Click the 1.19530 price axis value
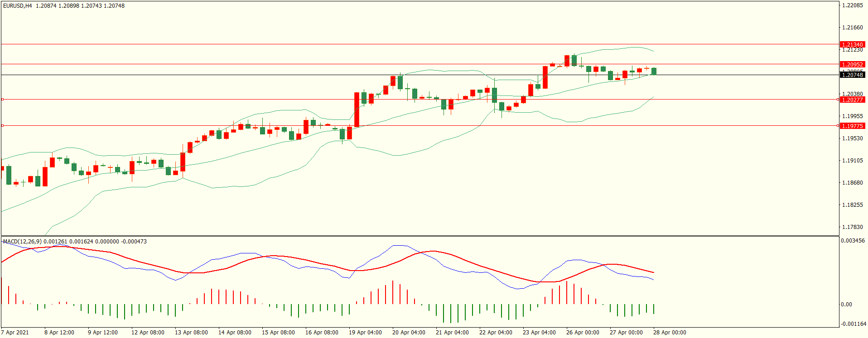Screen dimensions: 868x338 pos(852,138)
